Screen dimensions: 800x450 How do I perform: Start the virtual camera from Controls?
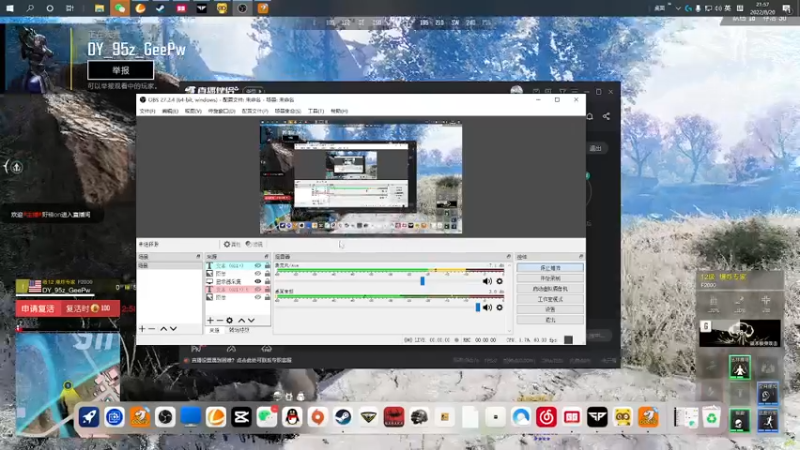coord(550,289)
